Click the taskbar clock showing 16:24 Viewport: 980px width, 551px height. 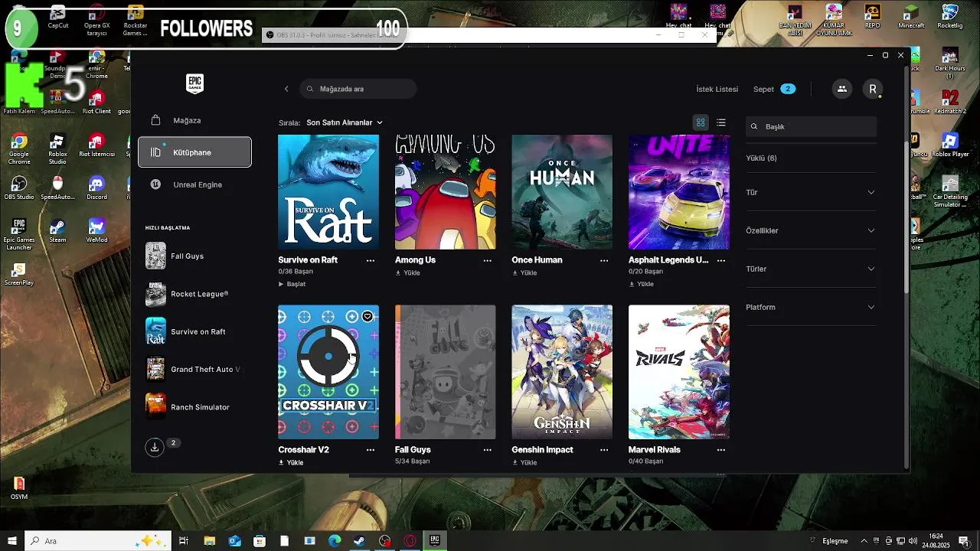(936, 540)
